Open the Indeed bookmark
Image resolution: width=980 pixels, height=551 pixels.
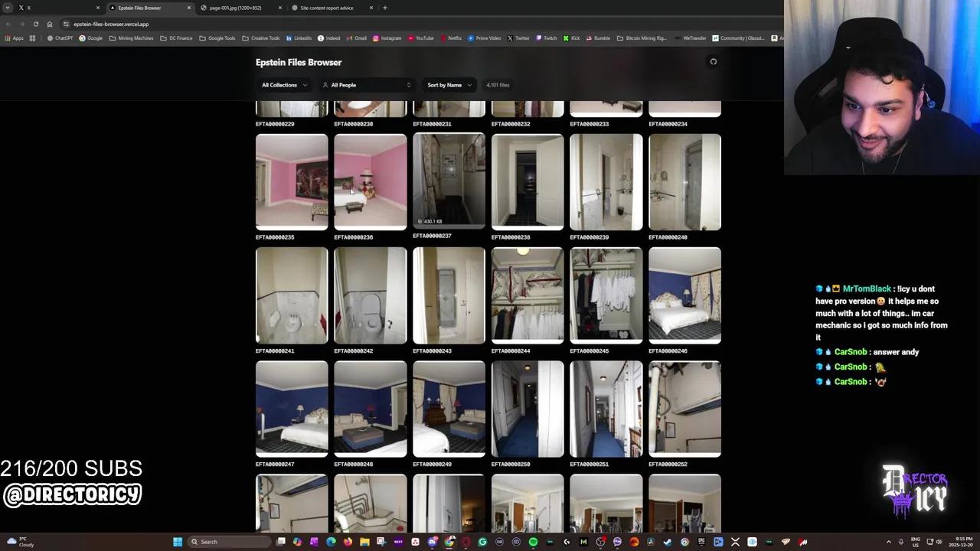[x=328, y=38]
